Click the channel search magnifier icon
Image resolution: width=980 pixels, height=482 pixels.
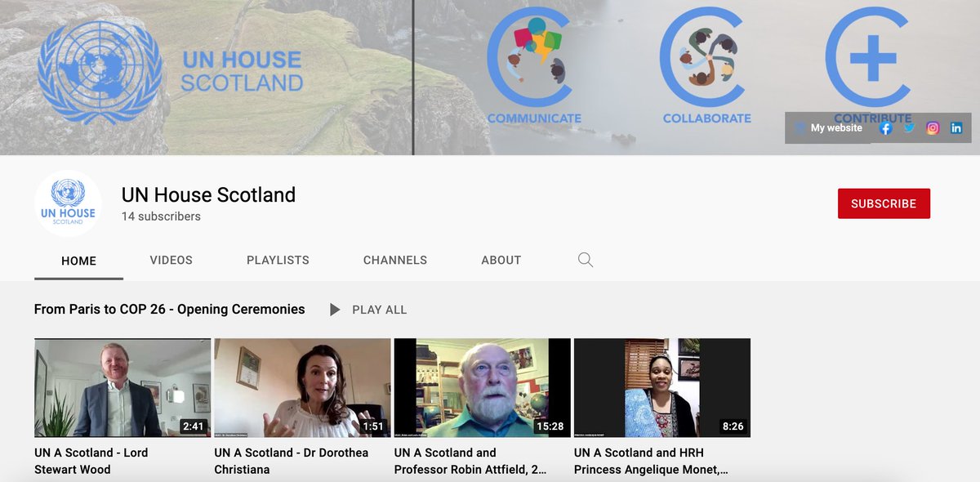[x=585, y=260]
